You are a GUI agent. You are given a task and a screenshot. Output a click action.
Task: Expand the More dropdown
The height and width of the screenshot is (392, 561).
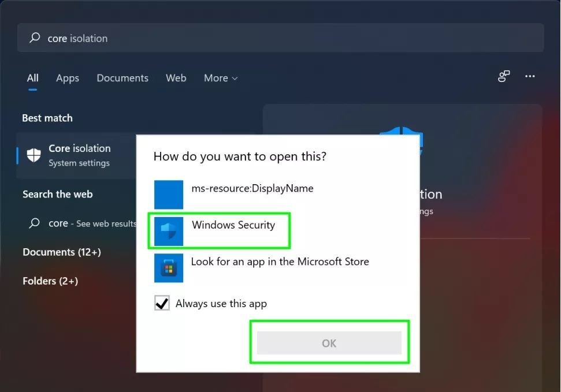221,78
